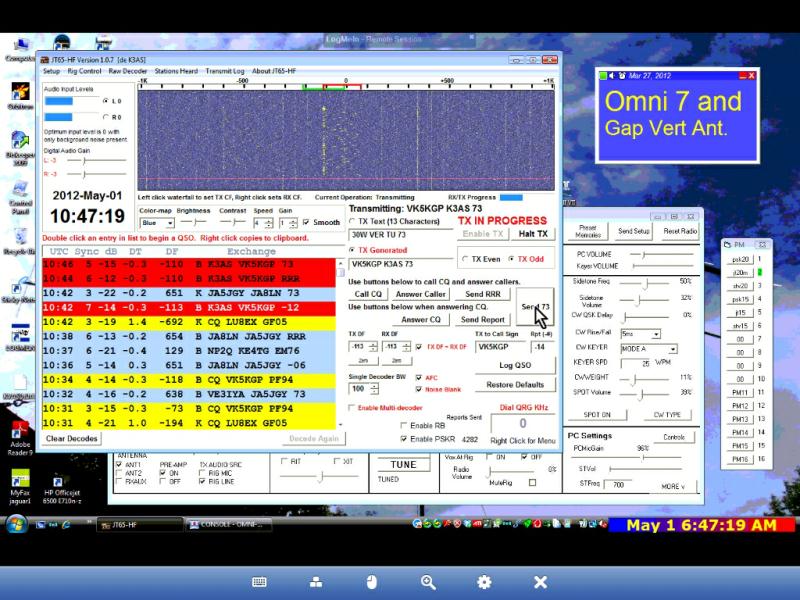The height and width of the screenshot is (600, 800).
Task: Click the alarm clock icon in the note window
Action: [621, 76]
